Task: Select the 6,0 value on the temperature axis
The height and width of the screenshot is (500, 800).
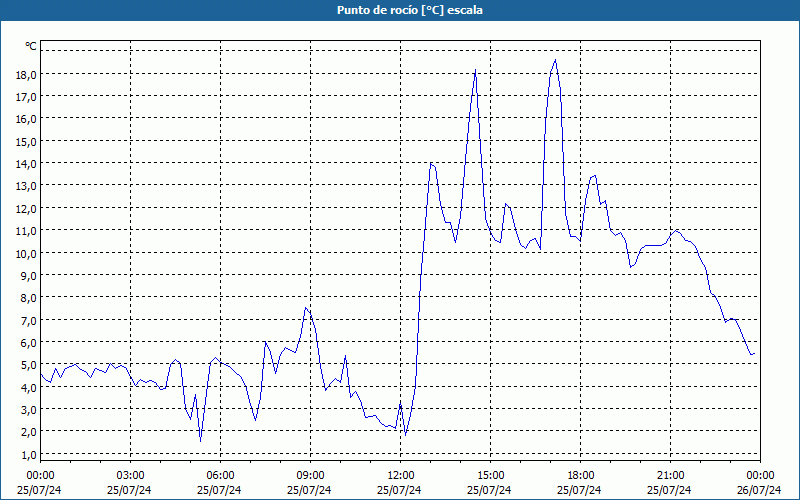Action: pos(29,342)
